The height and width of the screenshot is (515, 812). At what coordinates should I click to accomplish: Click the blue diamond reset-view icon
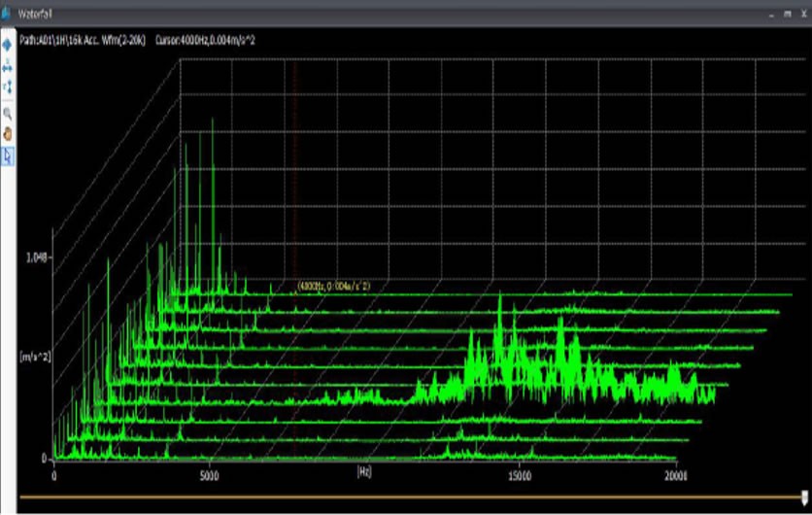tap(7, 46)
